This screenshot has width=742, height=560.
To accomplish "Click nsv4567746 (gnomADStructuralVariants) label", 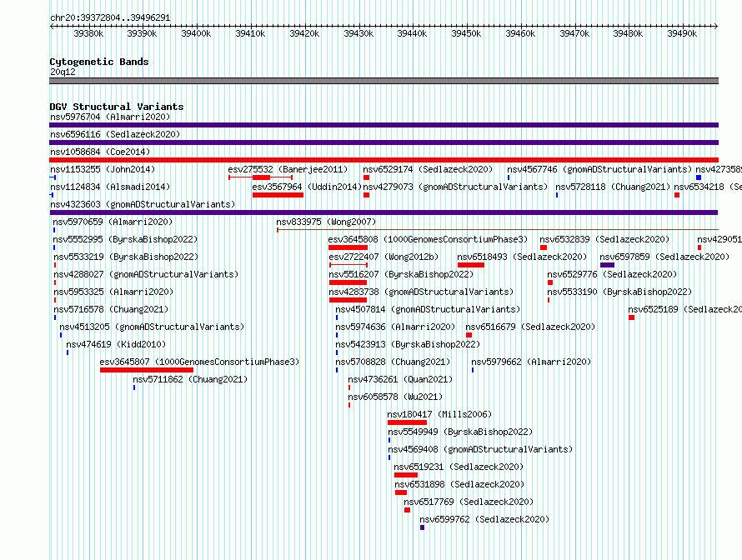I will coord(599,169).
